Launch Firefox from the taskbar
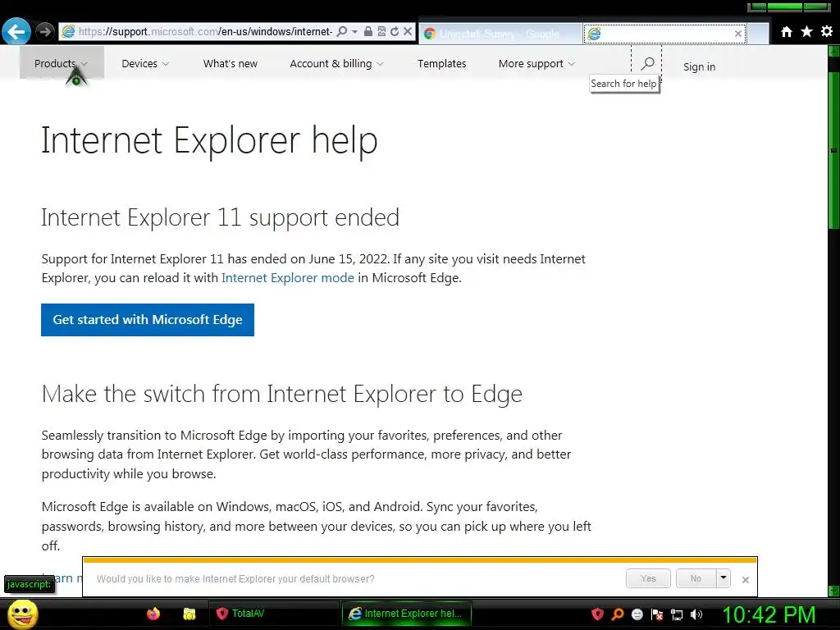 point(153,614)
